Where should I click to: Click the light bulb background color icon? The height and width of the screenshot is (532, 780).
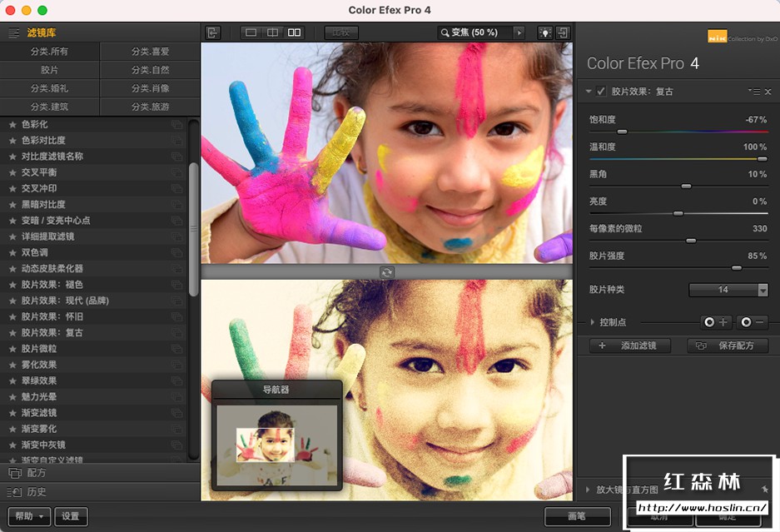[x=544, y=32]
